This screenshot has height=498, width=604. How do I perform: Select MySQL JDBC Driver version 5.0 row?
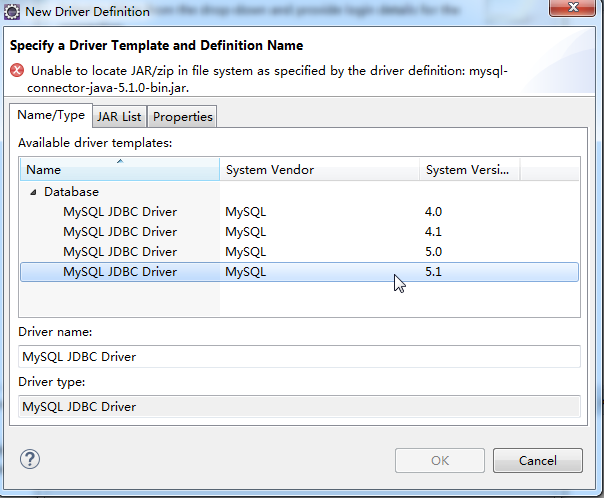[299, 252]
